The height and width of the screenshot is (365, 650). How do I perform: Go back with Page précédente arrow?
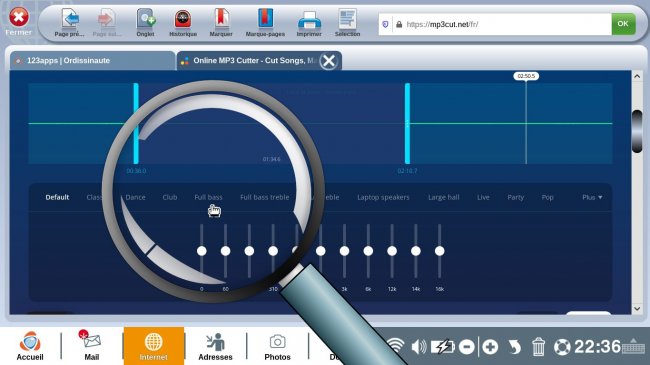70,19
